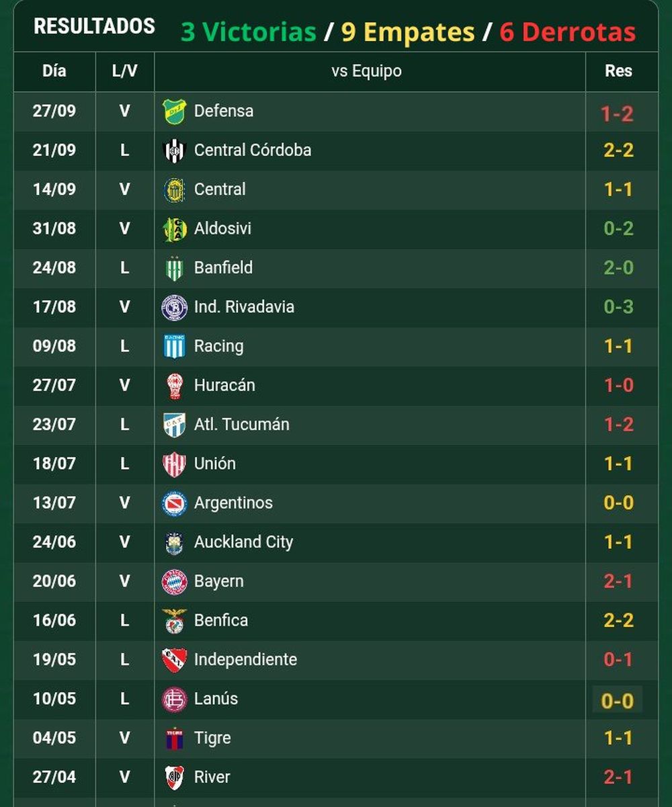Click the L/V column header

(125, 71)
